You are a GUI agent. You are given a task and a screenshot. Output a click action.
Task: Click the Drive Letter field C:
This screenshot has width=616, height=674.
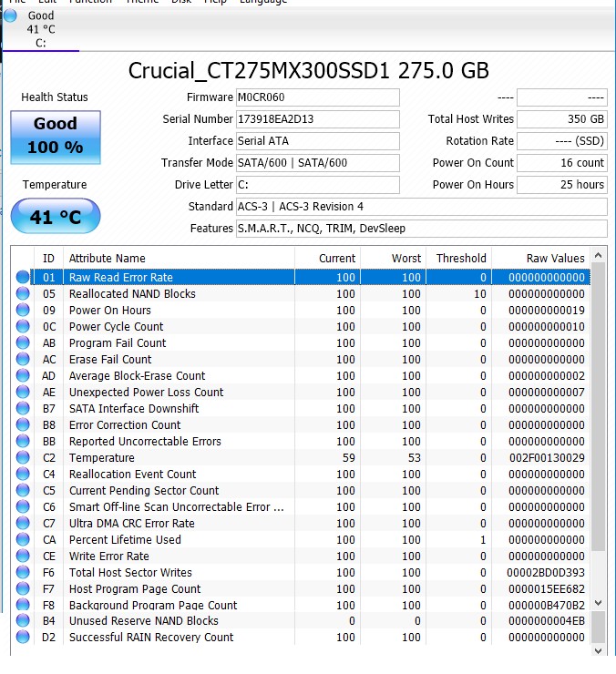318,185
